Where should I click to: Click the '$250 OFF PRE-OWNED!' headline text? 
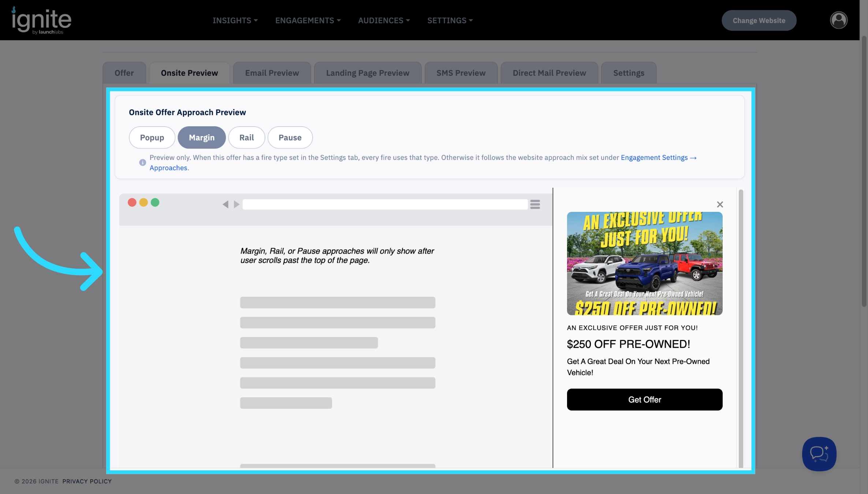tap(628, 344)
